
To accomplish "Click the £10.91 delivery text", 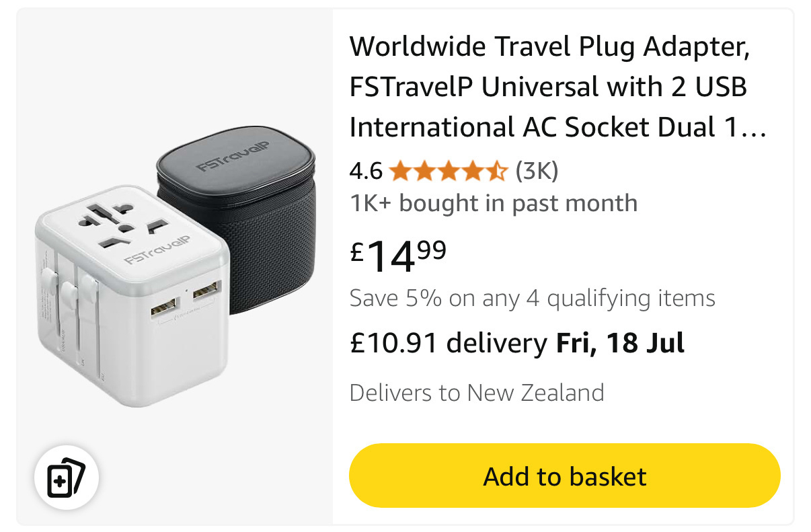I will 449,343.
